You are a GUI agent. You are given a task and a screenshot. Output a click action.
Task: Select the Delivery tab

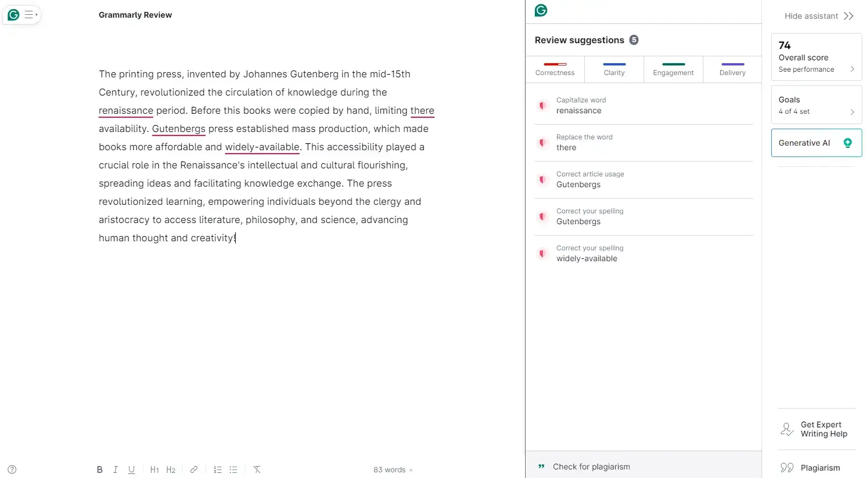pos(732,69)
